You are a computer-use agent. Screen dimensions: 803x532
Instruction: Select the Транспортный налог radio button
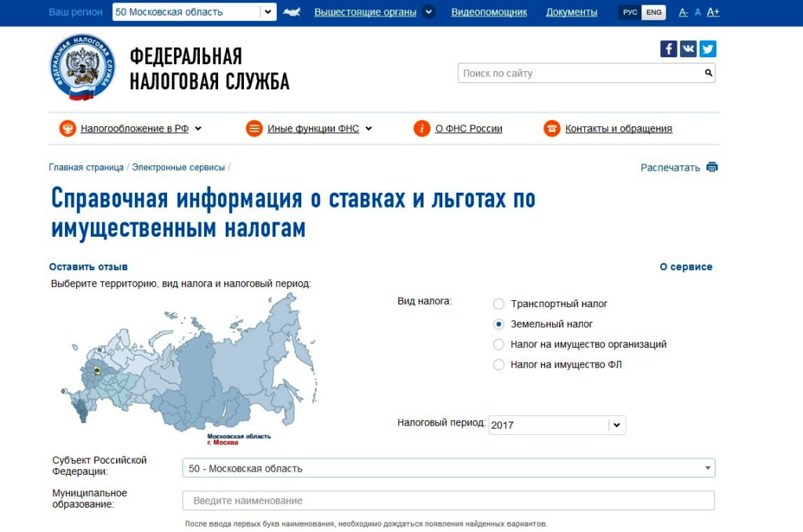[x=499, y=304]
